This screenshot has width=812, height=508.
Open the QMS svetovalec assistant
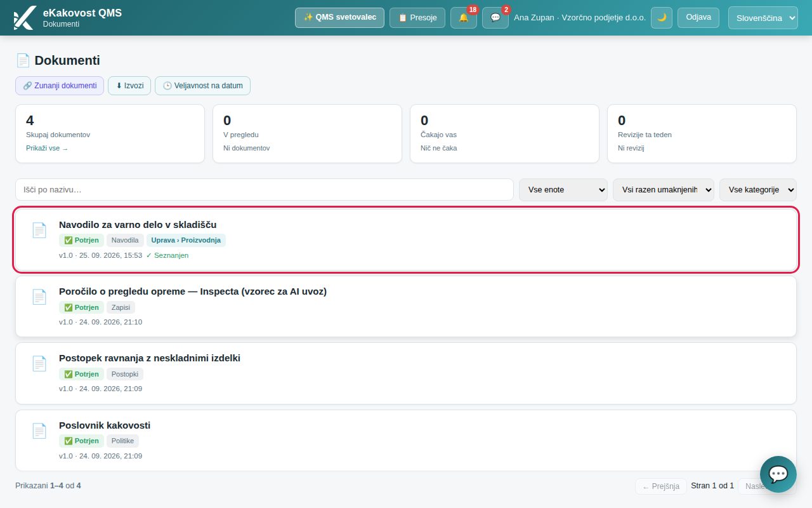[340, 18]
